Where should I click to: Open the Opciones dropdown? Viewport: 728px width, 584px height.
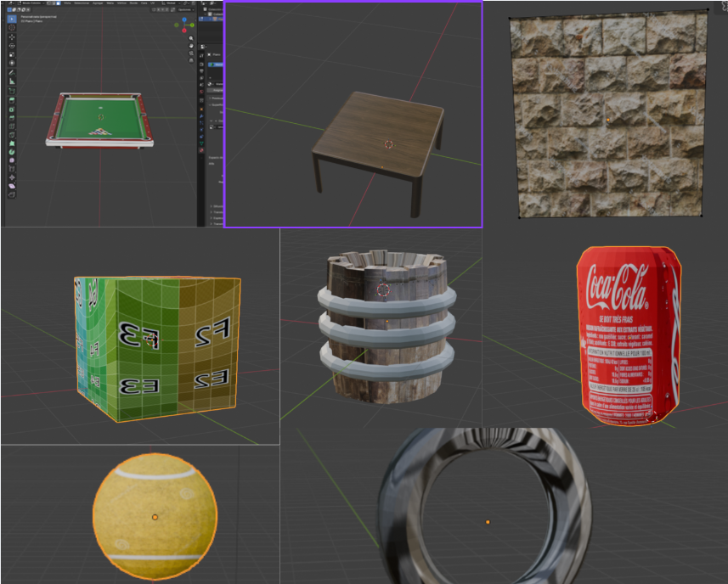[x=186, y=9]
